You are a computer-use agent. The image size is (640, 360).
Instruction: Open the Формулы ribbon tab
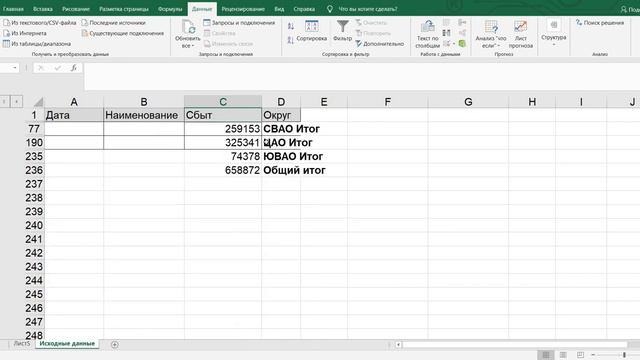(x=170, y=9)
